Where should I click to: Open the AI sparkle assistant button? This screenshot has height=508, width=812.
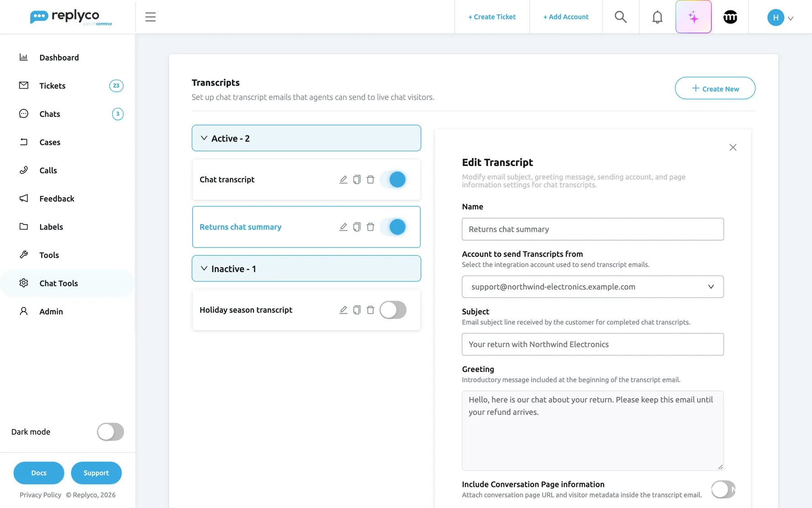coord(693,17)
